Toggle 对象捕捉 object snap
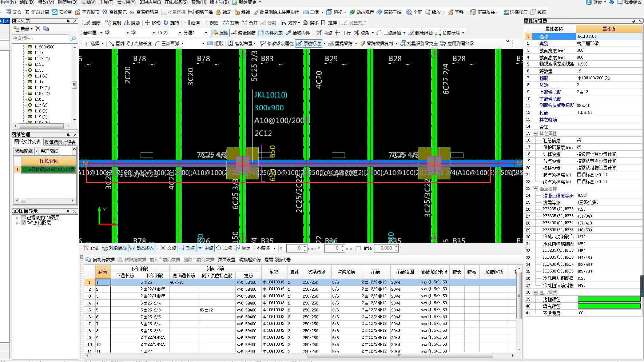 pyautogui.click(x=114, y=248)
